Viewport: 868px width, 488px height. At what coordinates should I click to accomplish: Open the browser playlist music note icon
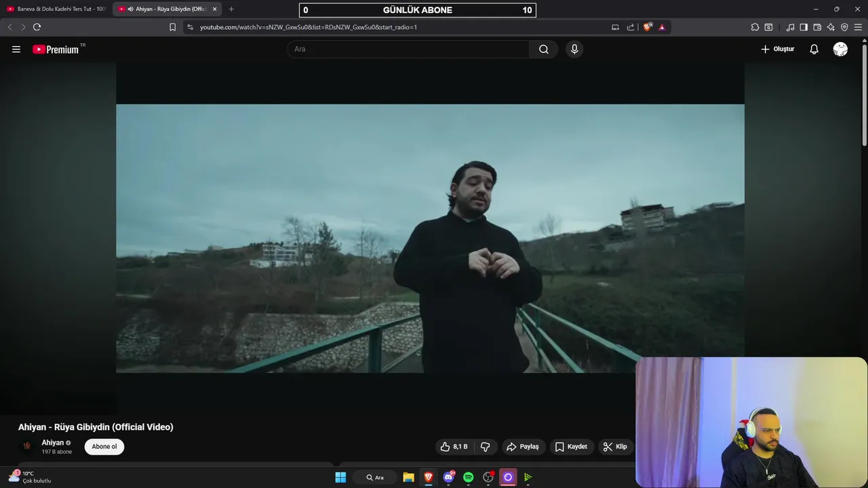point(790,27)
